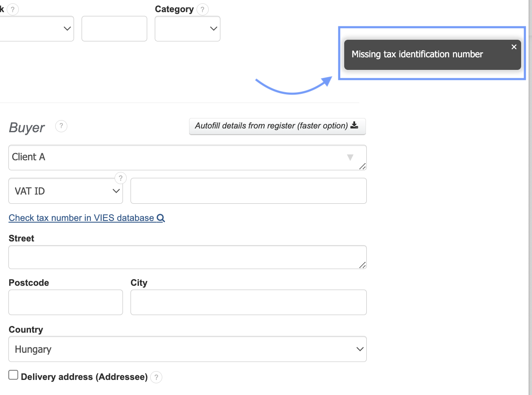The image size is (532, 395).
Task: Focus the Postcode input field
Action: coord(66,303)
